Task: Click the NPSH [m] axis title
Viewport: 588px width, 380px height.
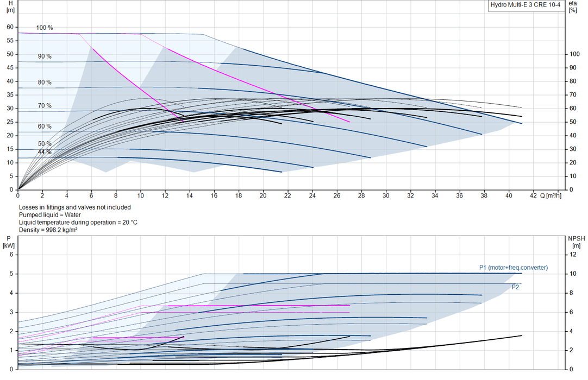Action: tap(577, 242)
